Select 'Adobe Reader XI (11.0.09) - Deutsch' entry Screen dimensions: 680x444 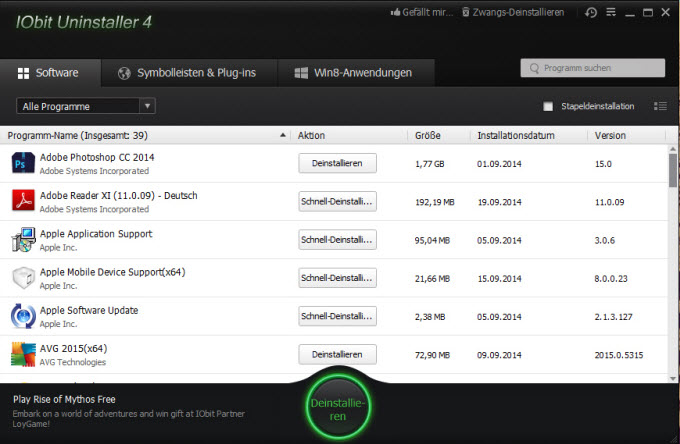(x=118, y=196)
